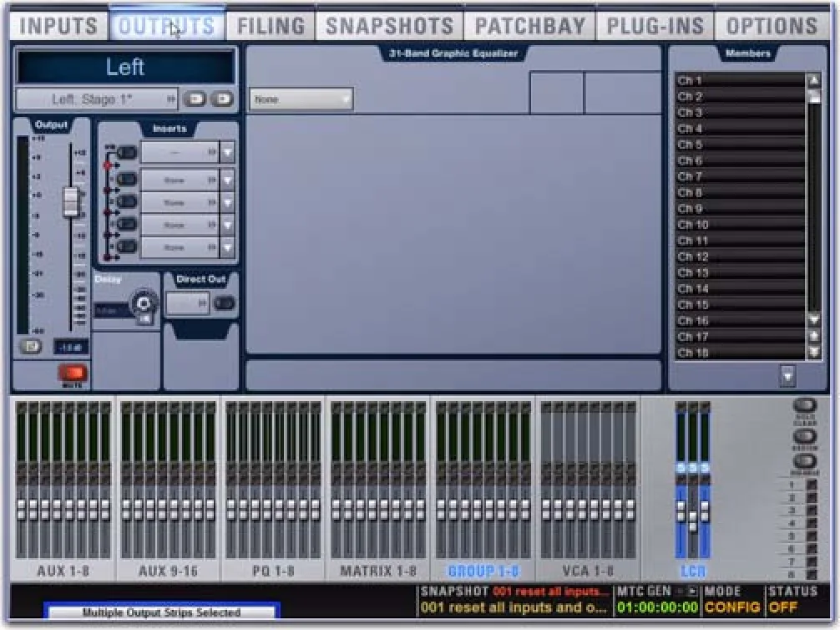840x630 pixels.
Task: Click the CONFIG mode indicator
Action: pyautogui.click(x=732, y=607)
